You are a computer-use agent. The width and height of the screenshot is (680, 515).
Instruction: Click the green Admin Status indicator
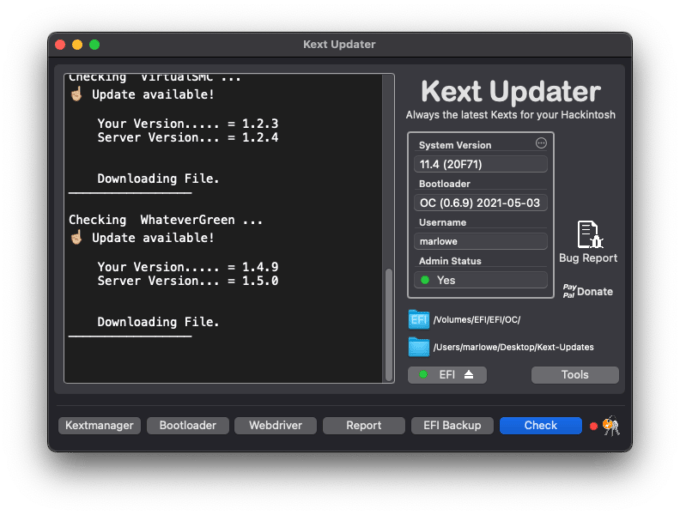[x=425, y=280]
